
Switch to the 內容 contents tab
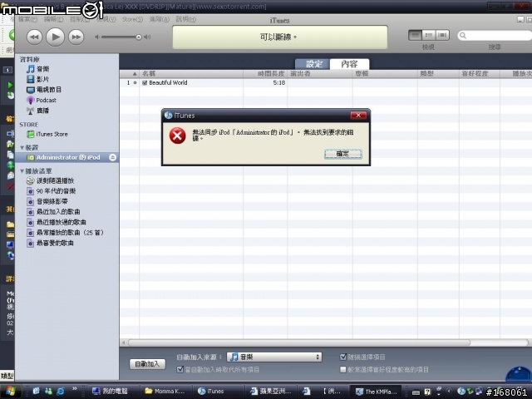tap(349, 64)
